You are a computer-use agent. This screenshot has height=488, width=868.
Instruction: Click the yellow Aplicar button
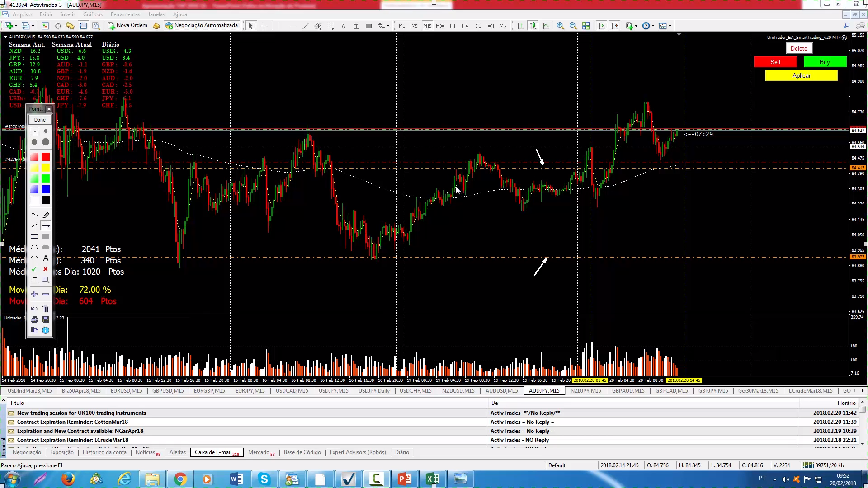[801, 75]
